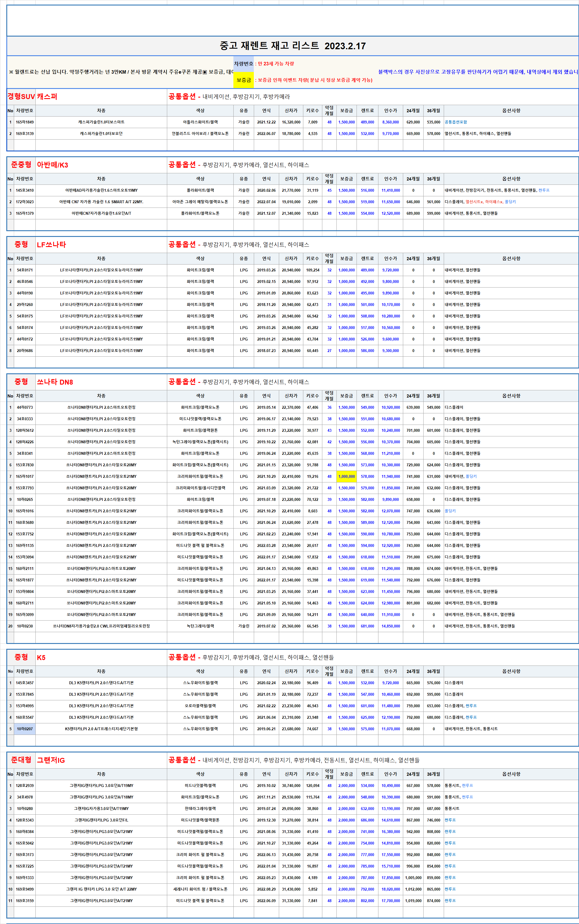Click vehicle number "10하0280"
This screenshot has width=579, height=924.
24,808
